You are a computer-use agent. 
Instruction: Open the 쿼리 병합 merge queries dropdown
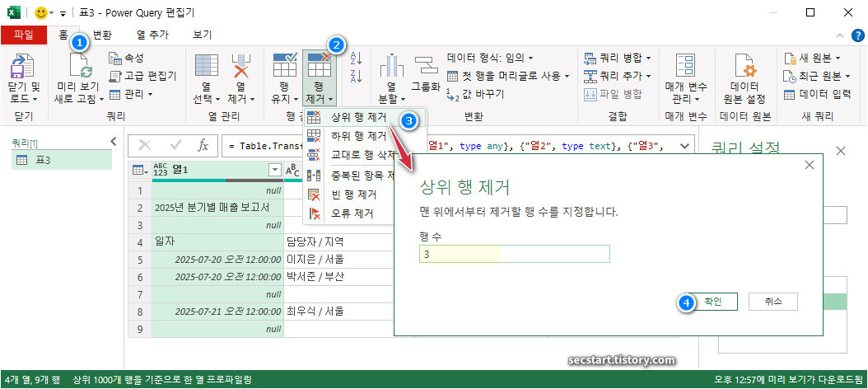click(x=617, y=58)
